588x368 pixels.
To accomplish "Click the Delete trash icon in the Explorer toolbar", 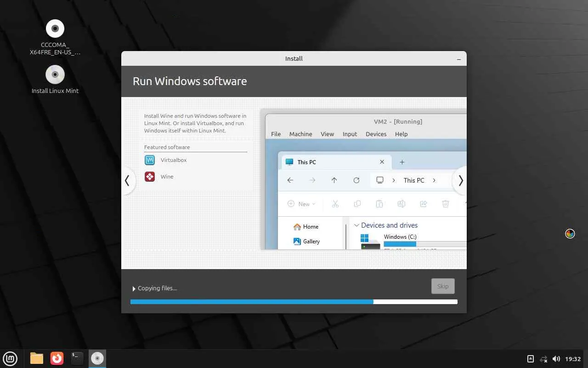I will (x=446, y=204).
